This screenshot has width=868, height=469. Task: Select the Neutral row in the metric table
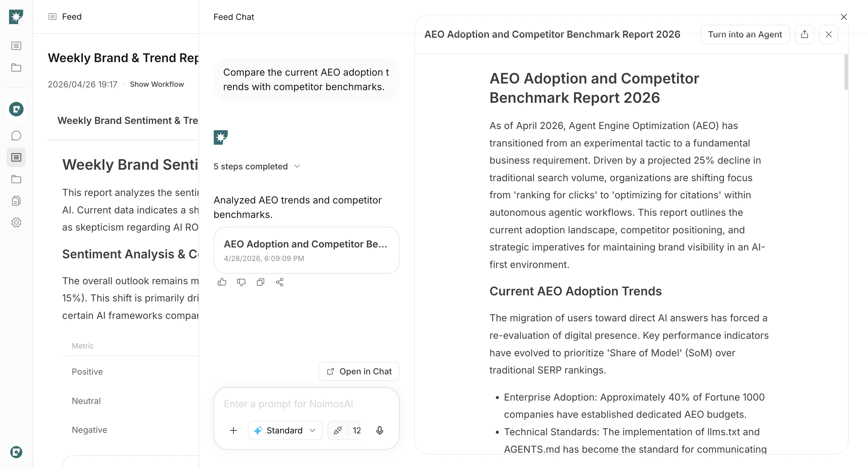click(x=130, y=401)
